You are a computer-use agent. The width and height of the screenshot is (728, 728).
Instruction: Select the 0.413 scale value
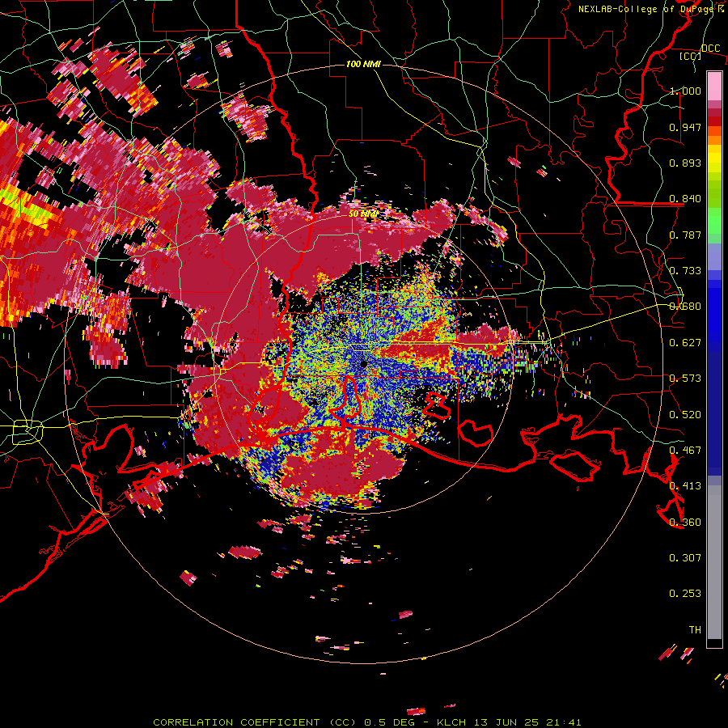685,486
